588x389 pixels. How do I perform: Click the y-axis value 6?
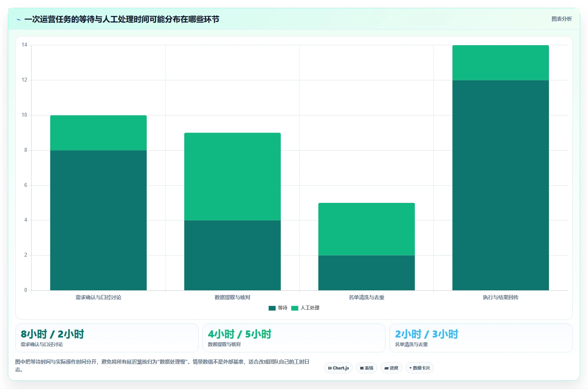coord(26,185)
